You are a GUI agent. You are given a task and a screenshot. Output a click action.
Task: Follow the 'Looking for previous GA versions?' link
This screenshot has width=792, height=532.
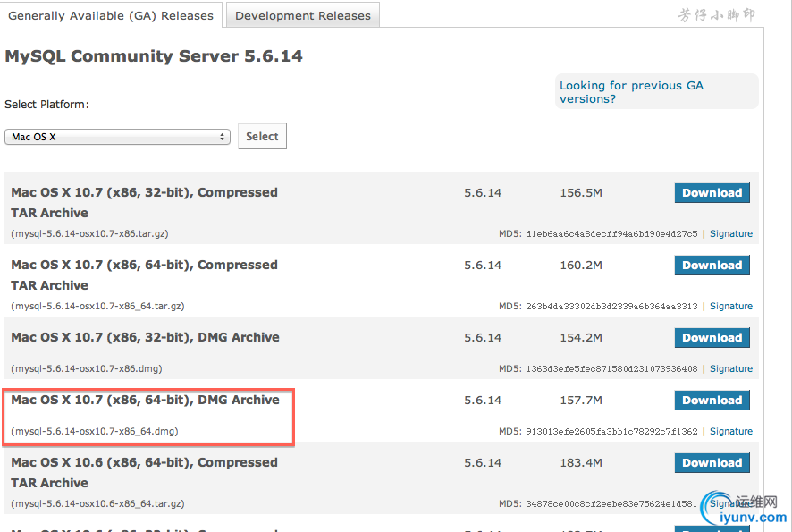(631, 92)
